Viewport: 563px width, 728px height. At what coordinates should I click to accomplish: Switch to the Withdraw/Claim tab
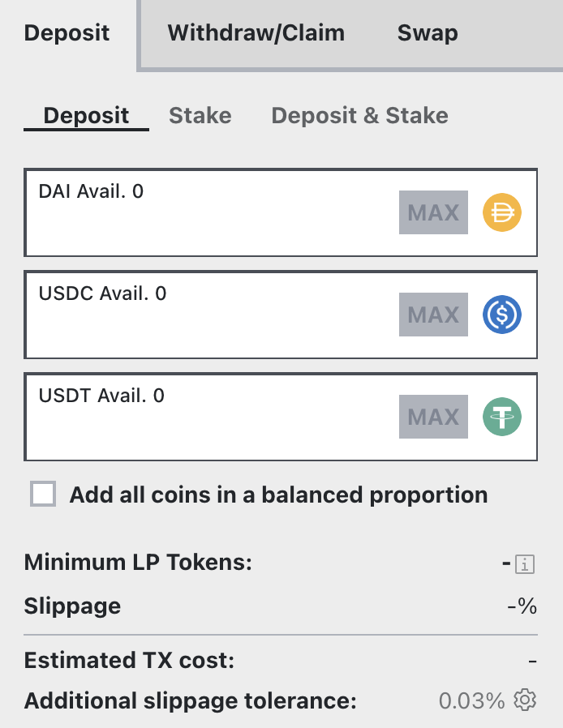click(x=256, y=33)
